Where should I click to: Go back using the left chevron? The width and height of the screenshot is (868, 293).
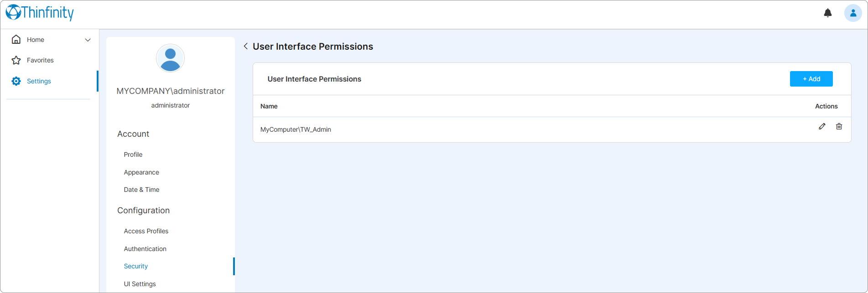[246, 46]
